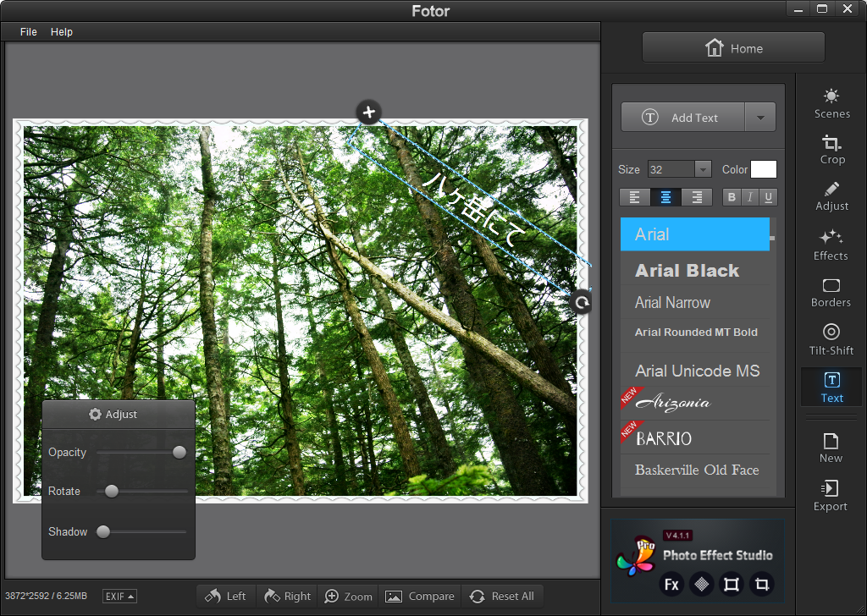Click the Export icon
Screen dimensions: 867x616
click(x=831, y=496)
